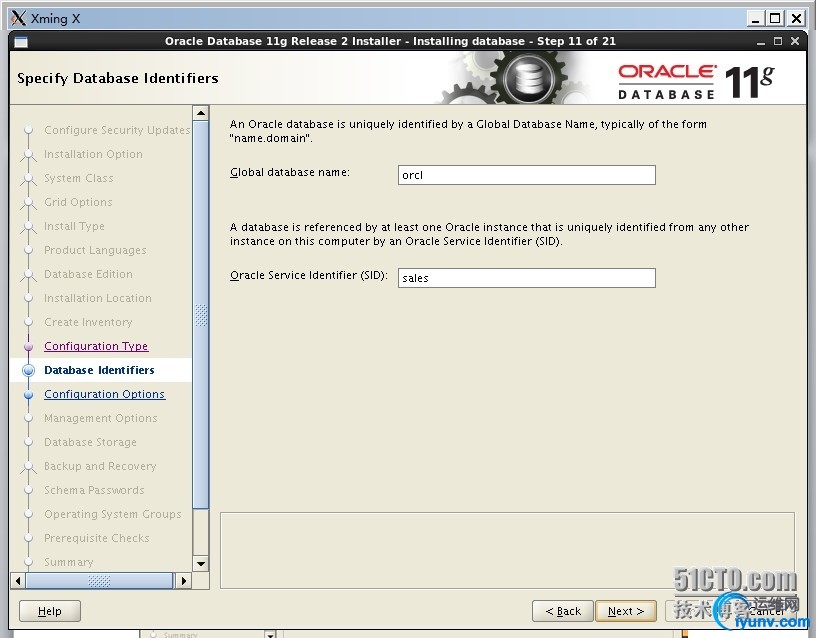This screenshot has width=816, height=638.
Task: Click the empty message area box
Action: (x=507, y=551)
